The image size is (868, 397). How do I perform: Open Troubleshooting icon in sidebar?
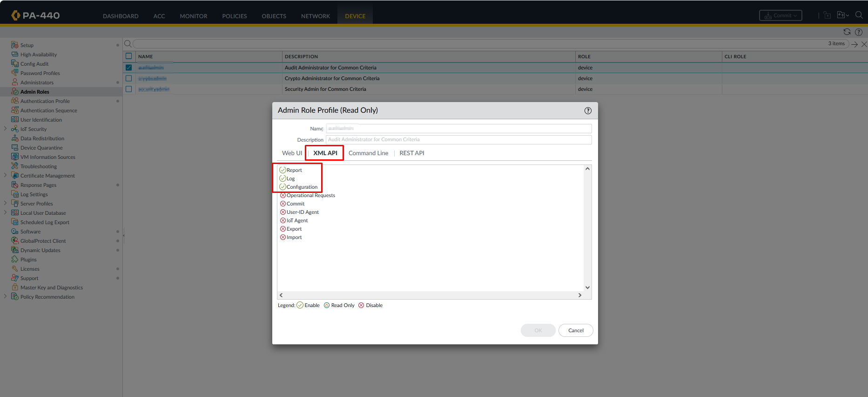tap(15, 166)
